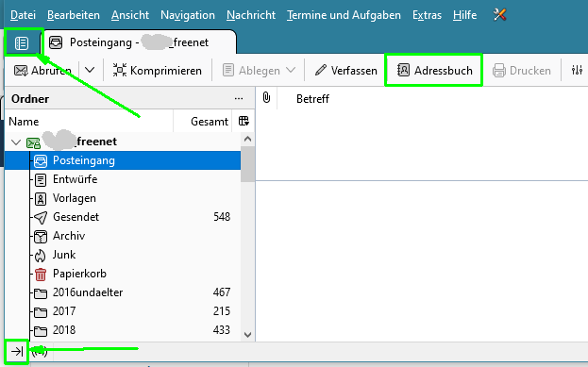This screenshot has height=367, width=588.
Task: Open the Archiv folder
Action: click(123, 236)
